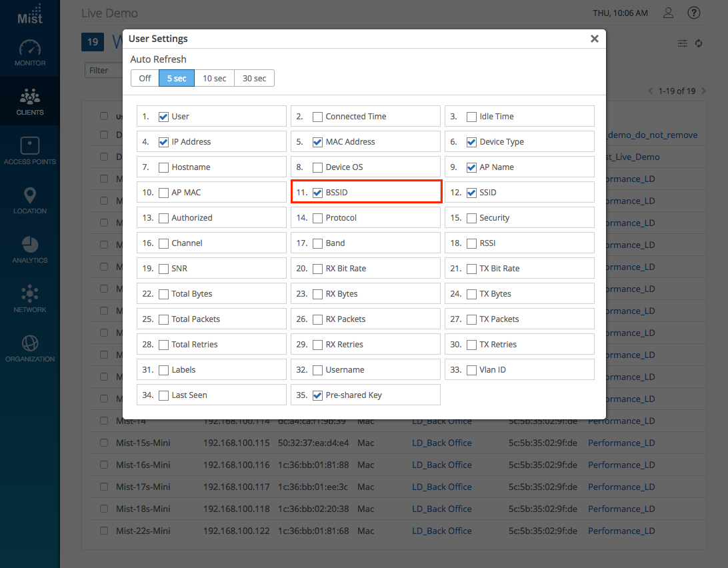The image size is (728, 568).
Task: Enable the RSSI column checkbox
Action: [x=472, y=243]
